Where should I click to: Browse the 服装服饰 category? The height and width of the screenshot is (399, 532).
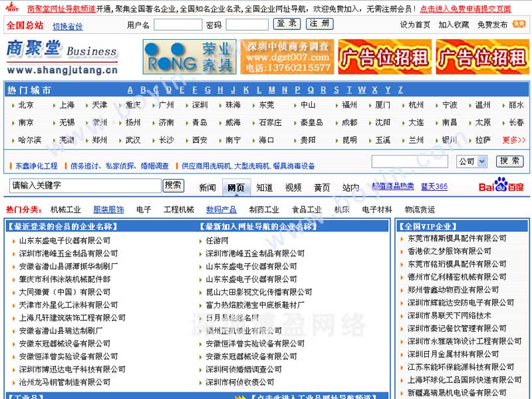point(108,209)
